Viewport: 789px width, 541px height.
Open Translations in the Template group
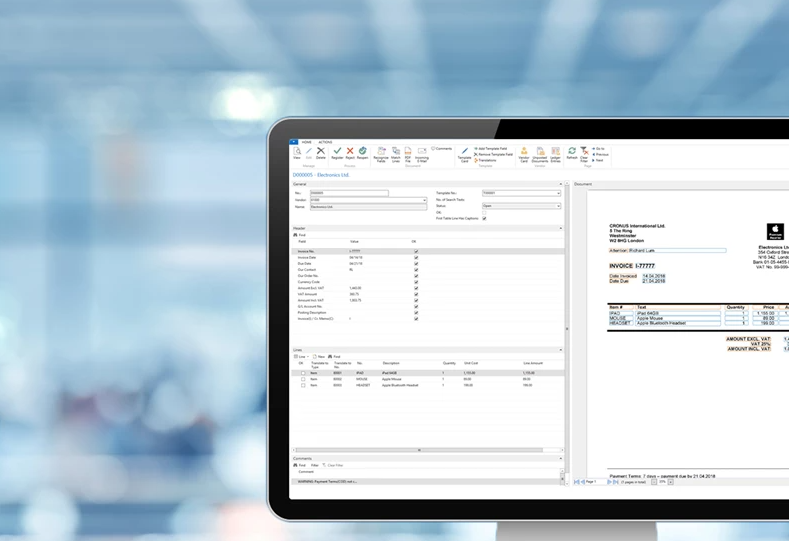click(x=485, y=160)
